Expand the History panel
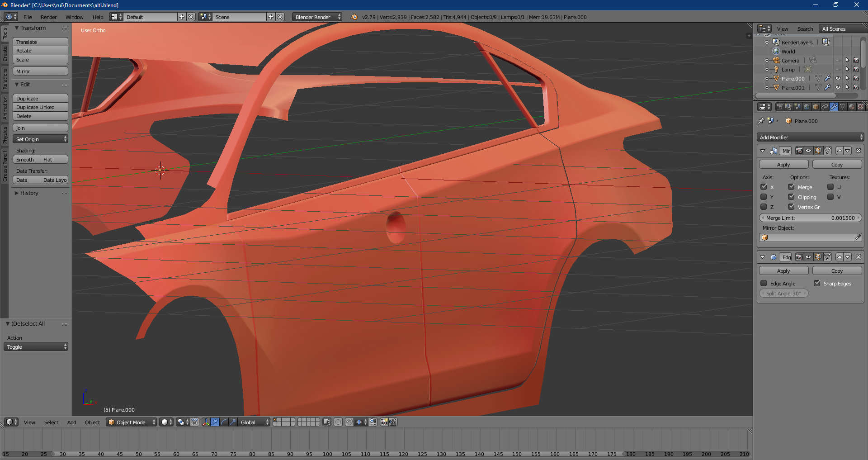The image size is (868, 460). [x=29, y=193]
